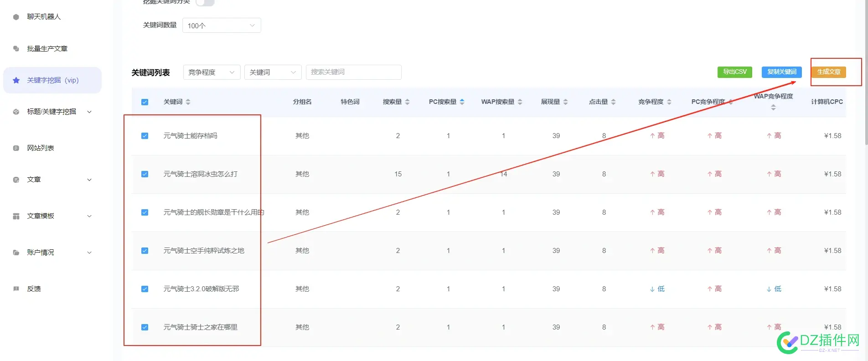Sort by WAP竞争程度 column arrows
This screenshot has height=361, width=868.
(x=773, y=108)
